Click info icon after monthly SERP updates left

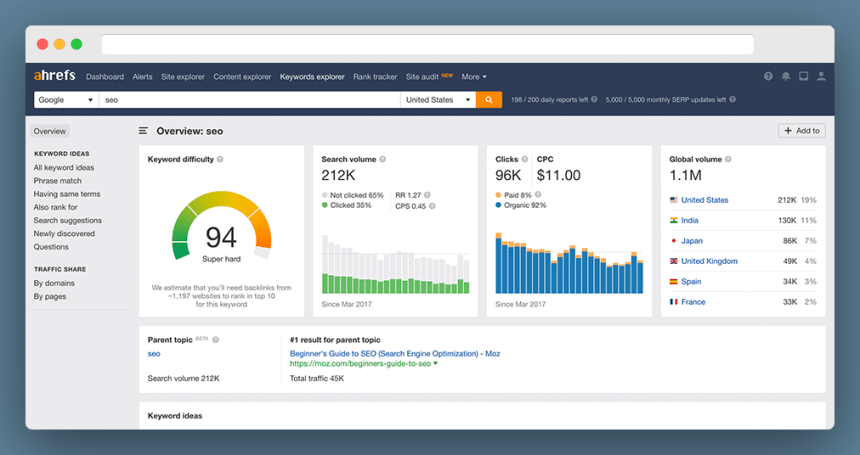coord(732,99)
